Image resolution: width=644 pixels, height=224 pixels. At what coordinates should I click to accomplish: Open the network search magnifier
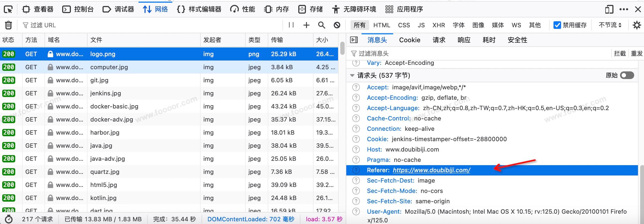coord(321,25)
